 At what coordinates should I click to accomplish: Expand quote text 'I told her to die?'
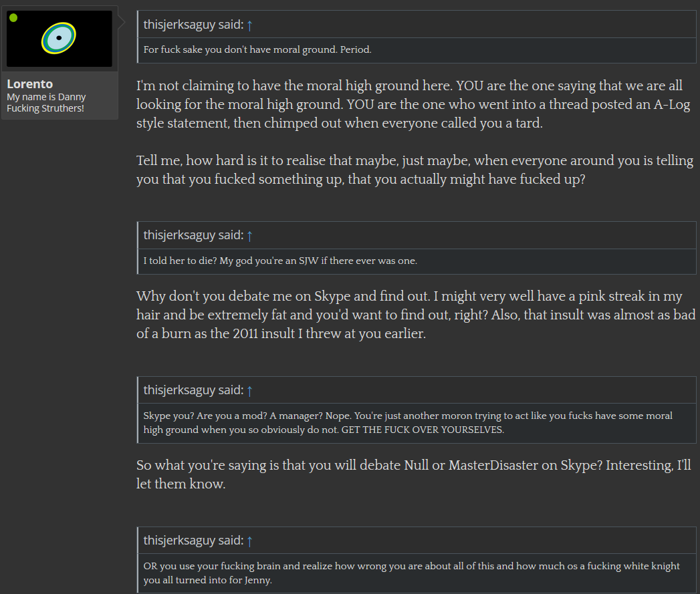tap(280, 261)
